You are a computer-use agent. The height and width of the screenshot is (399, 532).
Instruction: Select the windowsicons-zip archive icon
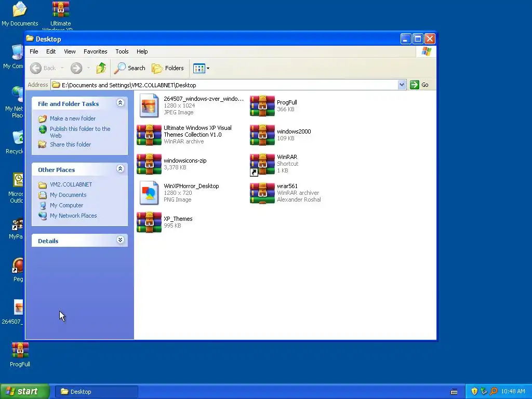[149, 164]
